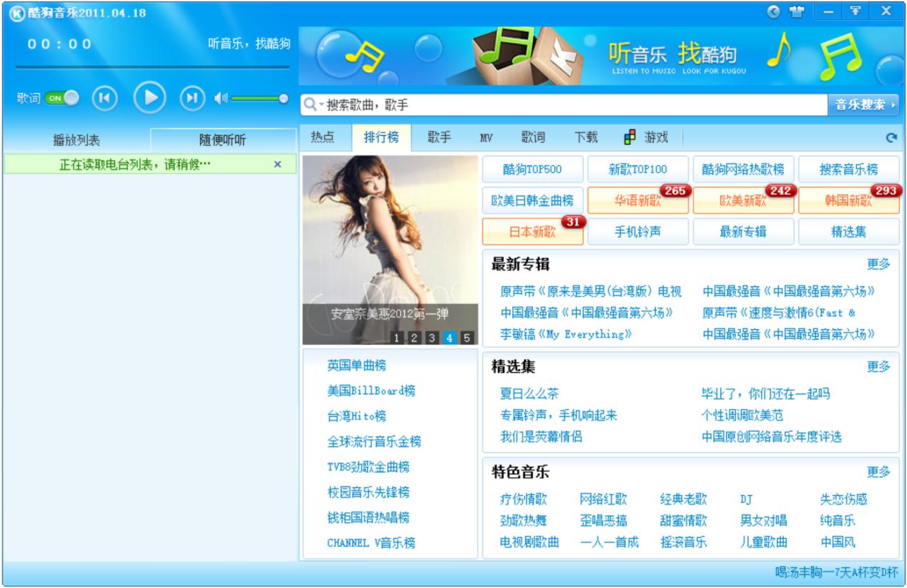Dismiss the radio list loading notice

click(x=278, y=165)
